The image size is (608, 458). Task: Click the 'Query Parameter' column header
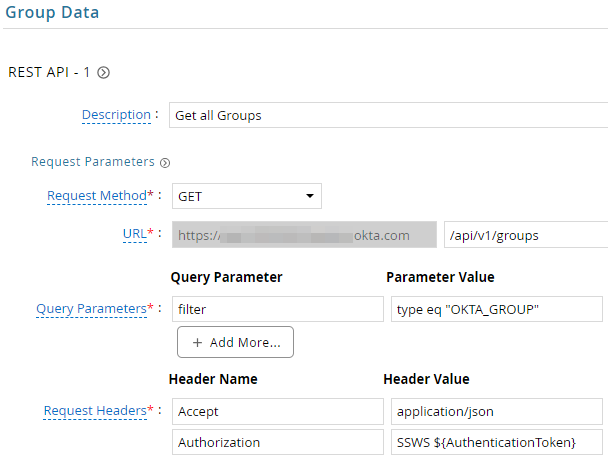tap(226, 277)
